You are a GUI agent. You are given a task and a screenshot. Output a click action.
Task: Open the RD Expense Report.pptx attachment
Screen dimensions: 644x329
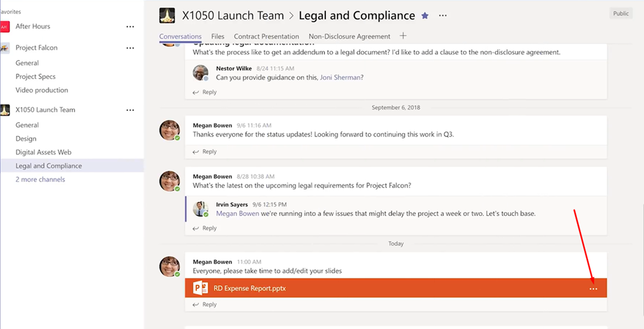click(396, 288)
